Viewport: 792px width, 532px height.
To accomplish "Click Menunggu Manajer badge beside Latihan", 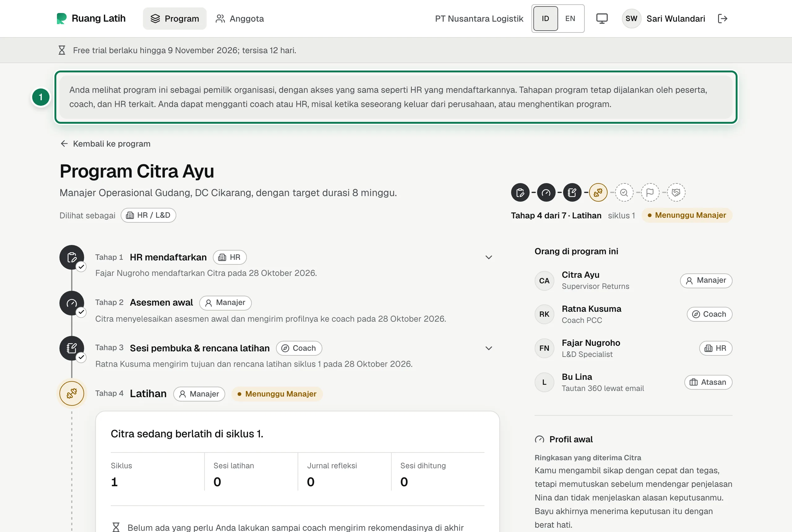I will (277, 394).
